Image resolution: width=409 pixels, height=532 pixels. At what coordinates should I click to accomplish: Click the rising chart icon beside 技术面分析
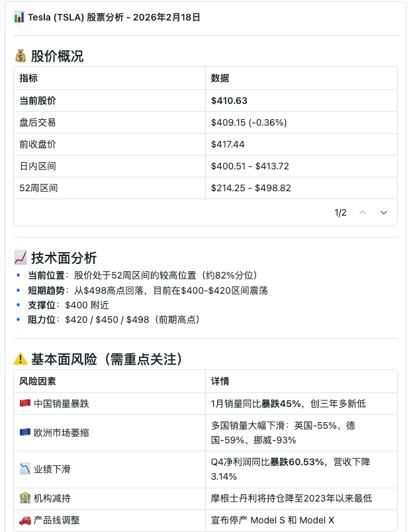point(21,258)
